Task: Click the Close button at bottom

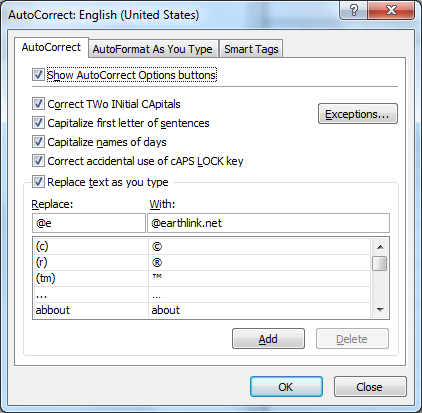Action: [x=370, y=387]
